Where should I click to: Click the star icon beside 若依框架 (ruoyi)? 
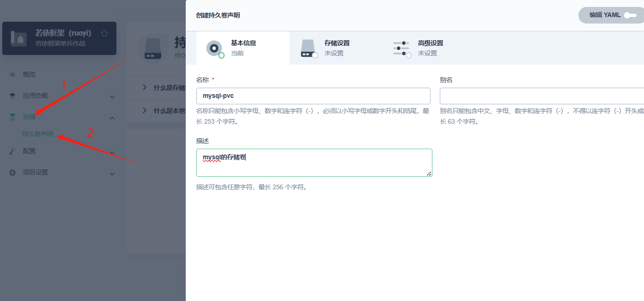tap(104, 33)
